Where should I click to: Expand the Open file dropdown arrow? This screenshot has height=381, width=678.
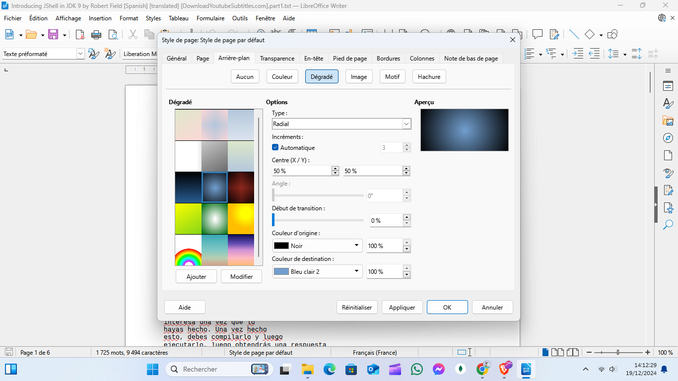pyautogui.click(x=42, y=35)
